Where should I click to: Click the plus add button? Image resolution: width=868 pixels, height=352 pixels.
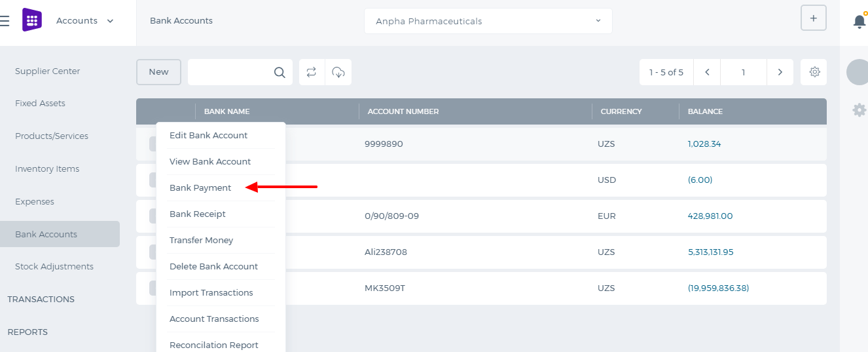coord(814,18)
